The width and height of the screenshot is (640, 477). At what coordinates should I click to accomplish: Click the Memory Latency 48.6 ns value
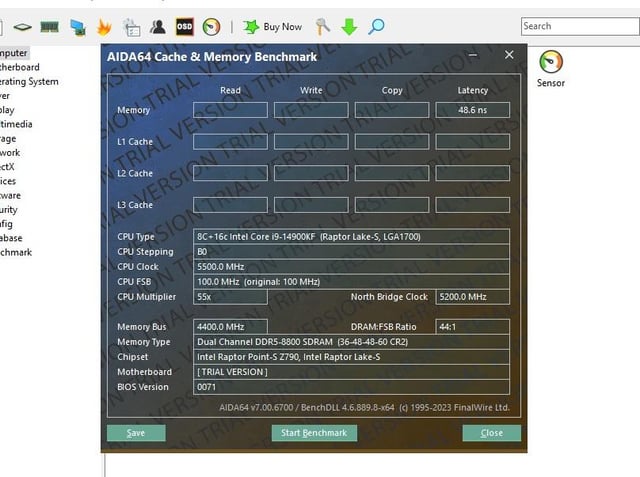click(472, 110)
